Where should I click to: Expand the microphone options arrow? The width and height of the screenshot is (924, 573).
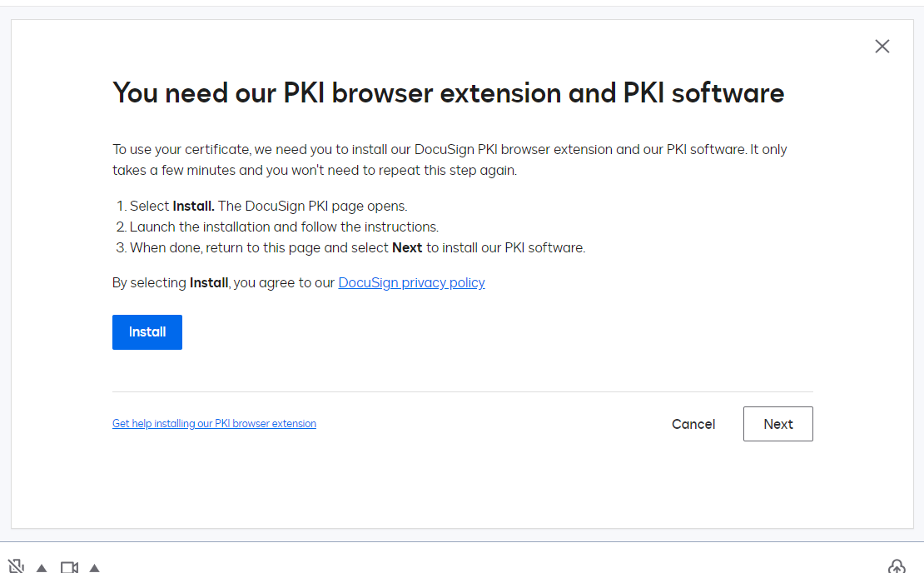pos(42,568)
